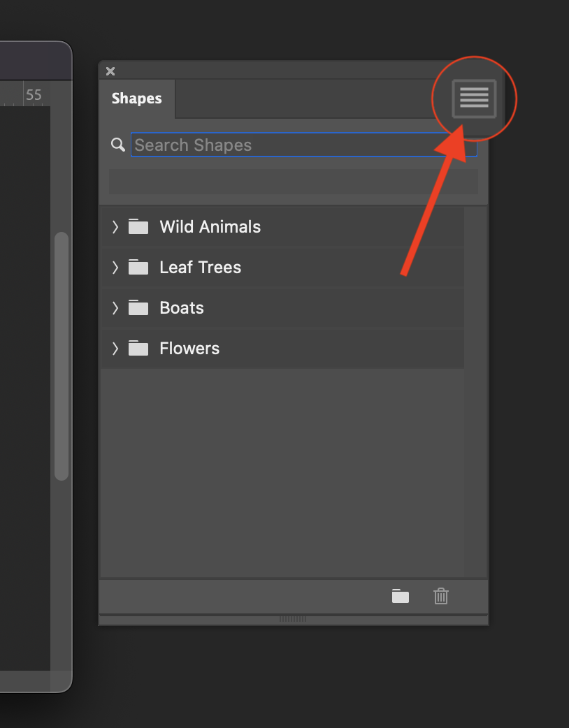Expand the Boats group chevron
This screenshot has width=569, height=728.
click(x=115, y=308)
